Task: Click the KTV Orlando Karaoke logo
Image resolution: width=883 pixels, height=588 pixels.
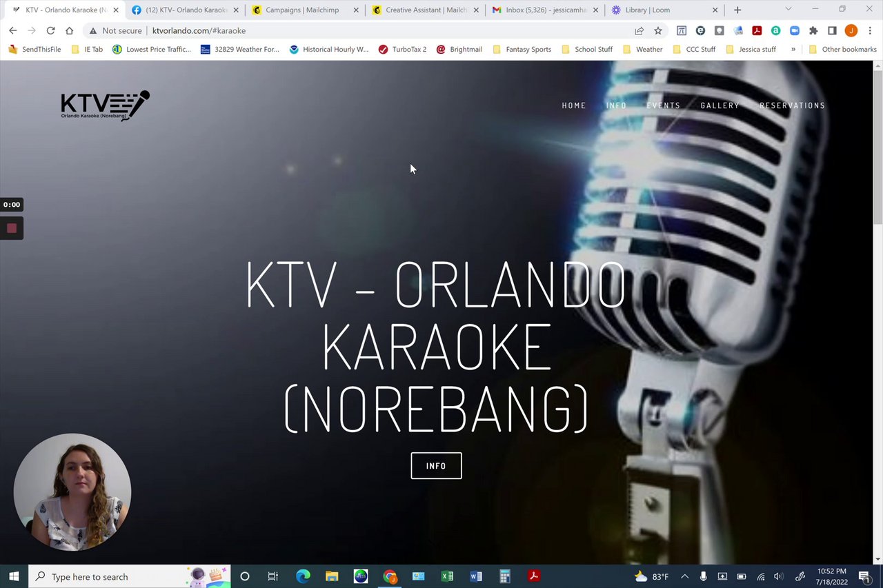Action: 105,105
